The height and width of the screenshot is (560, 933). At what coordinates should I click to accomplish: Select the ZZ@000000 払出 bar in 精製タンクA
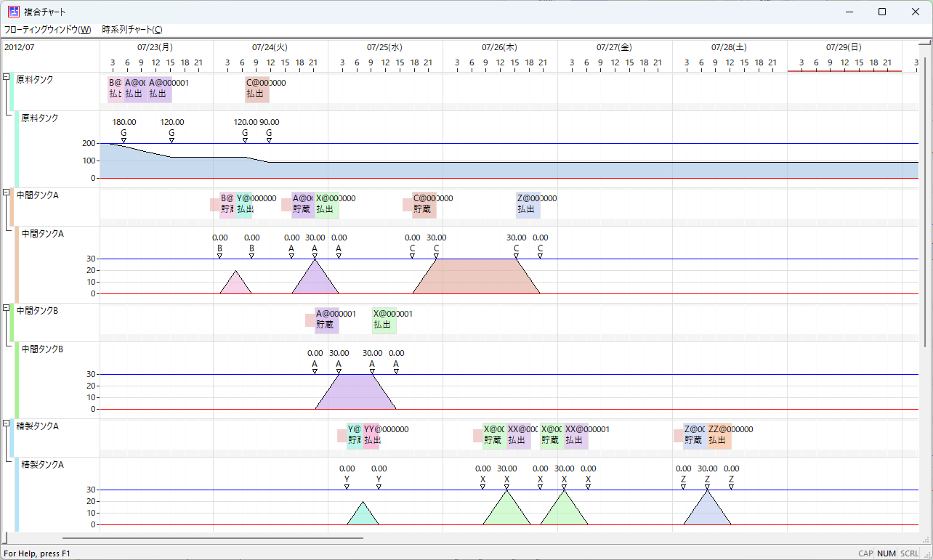719,435
